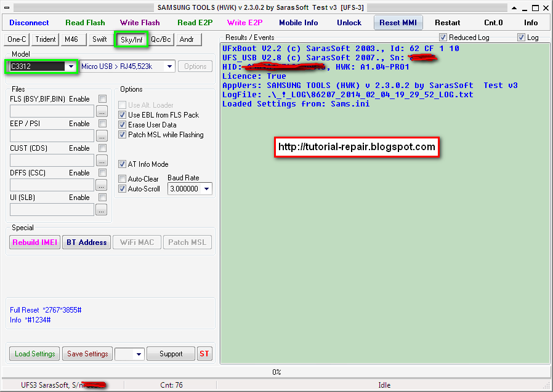The height and width of the screenshot is (392, 553).
Task: Start Read Flash operation
Action: [x=85, y=23]
